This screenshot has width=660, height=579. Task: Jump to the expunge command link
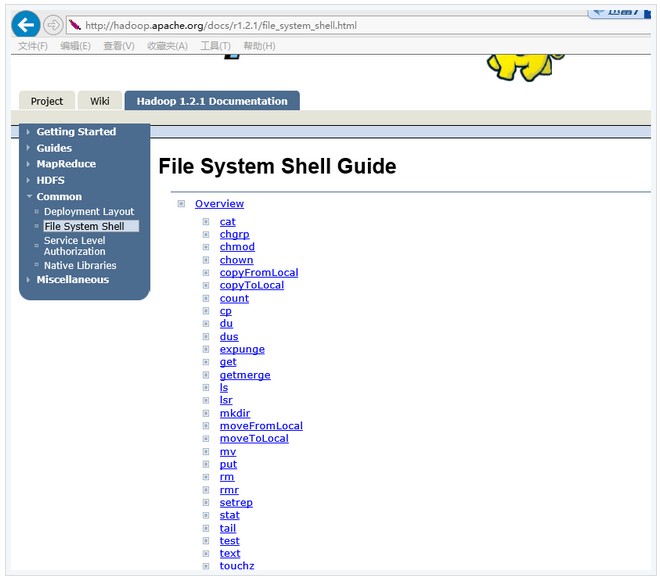tap(242, 349)
